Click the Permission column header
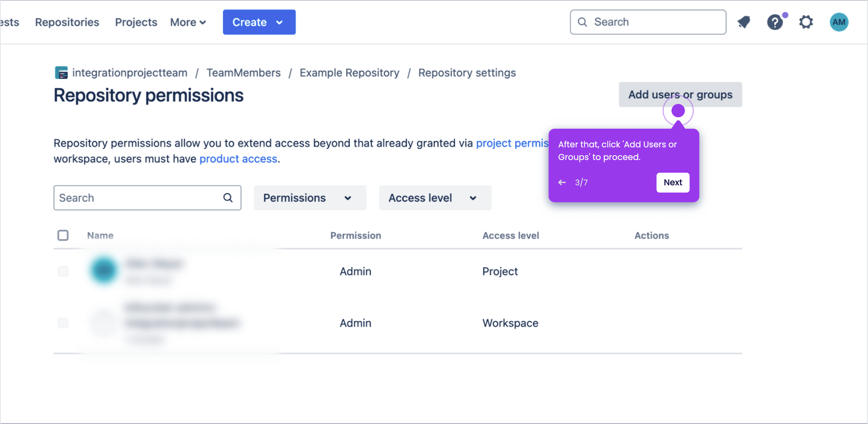The width and height of the screenshot is (868, 424). tap(356, 236)
